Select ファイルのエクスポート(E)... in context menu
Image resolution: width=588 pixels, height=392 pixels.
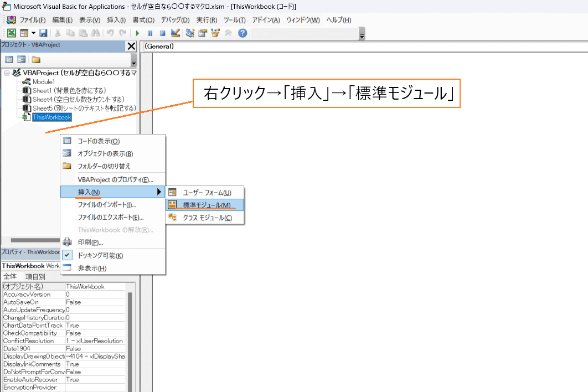click(113, 217)
